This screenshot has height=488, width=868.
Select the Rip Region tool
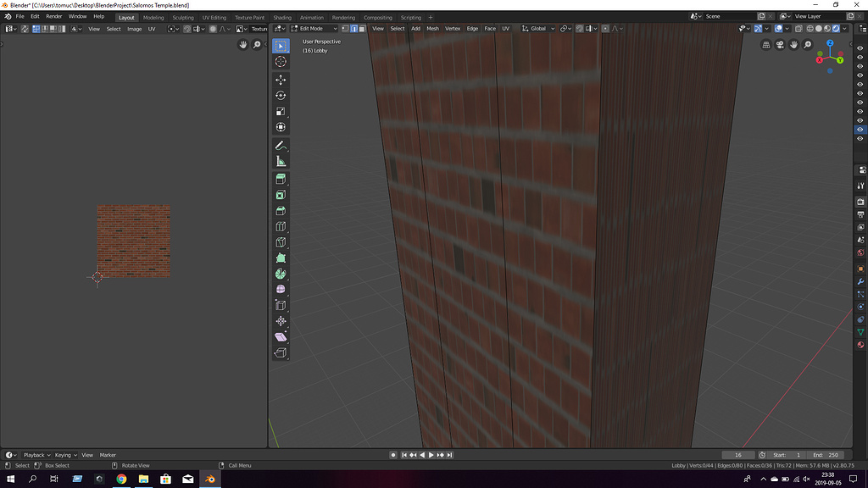(281, 352)
